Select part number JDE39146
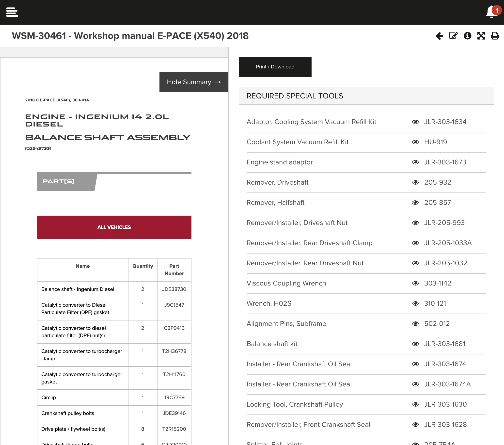Screen dimensions: 504x445 tap(174, 414)
